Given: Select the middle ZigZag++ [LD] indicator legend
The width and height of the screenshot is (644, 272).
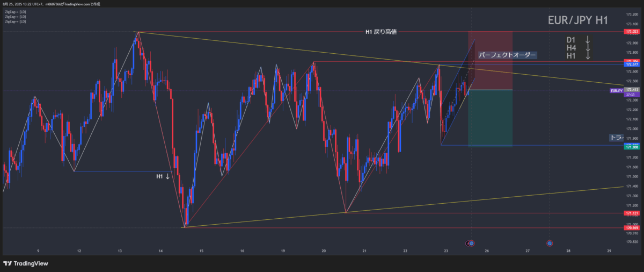Looking at the screenshot, I should (x=15, y=17).
